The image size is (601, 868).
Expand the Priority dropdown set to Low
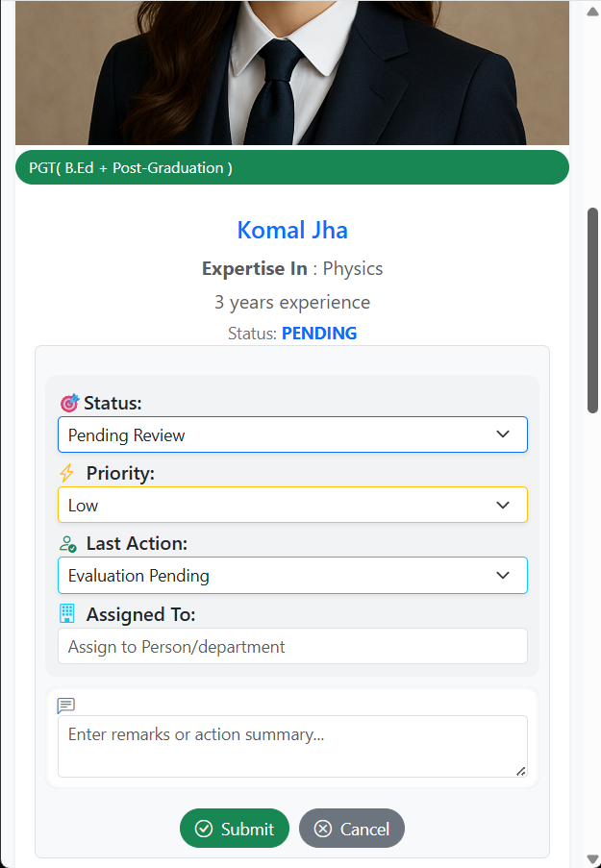(292, 505)
